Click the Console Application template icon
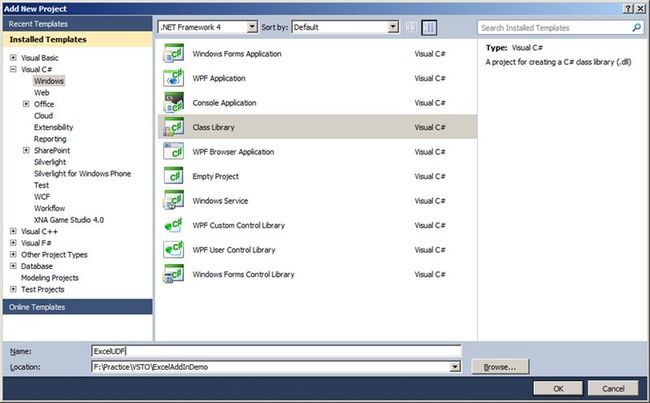The image size is (650, 403). tap(174, 102)
